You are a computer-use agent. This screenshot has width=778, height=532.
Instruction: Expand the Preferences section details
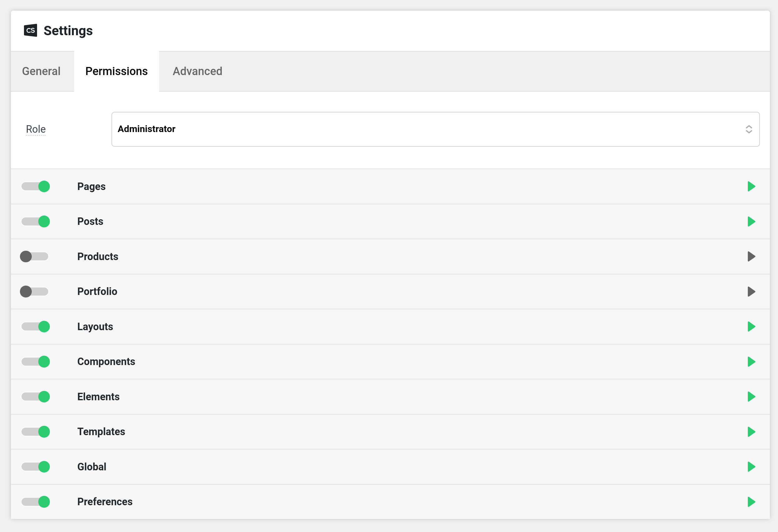click(x=752, y=501)
